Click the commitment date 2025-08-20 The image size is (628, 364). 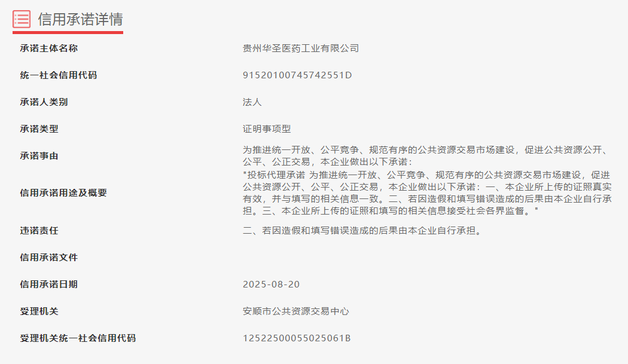coord(271,285)
